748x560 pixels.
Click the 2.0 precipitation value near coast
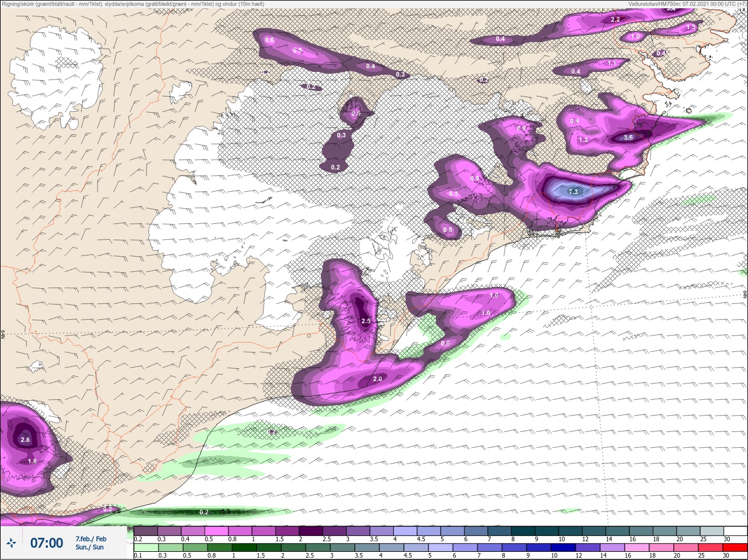click(378, 379)
